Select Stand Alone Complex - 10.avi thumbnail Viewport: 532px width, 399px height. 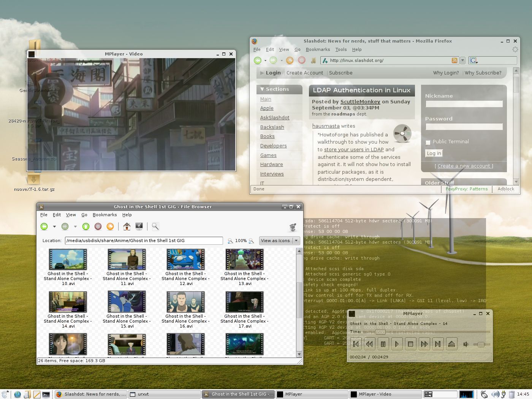(x=68, y=259)
